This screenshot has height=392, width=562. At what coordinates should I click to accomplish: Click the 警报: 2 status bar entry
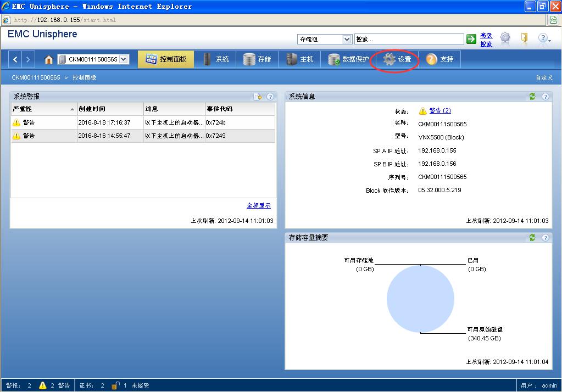point(19,385)
